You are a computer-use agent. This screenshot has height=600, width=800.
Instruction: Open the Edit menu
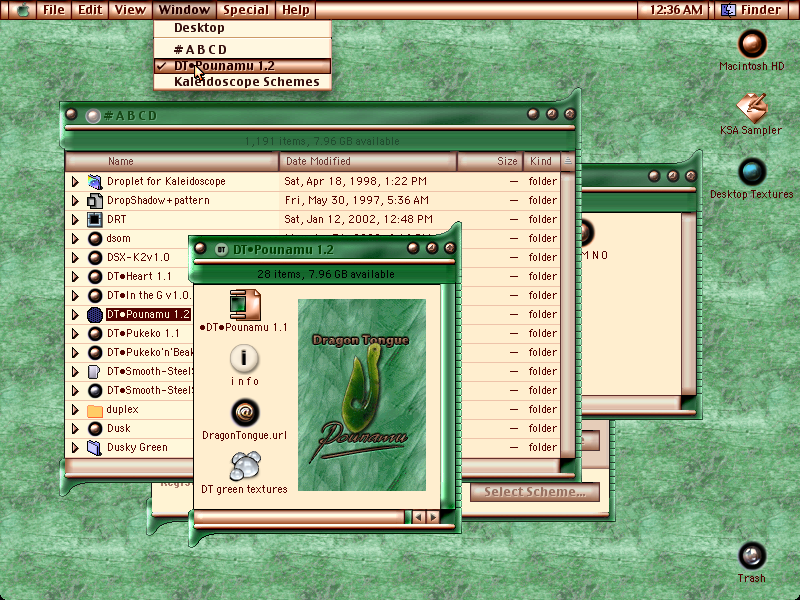click(x=90, y=10)
